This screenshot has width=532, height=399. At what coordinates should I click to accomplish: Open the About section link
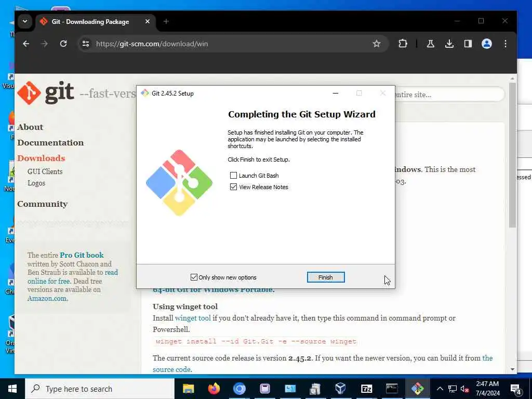click(x=30, y=127)
